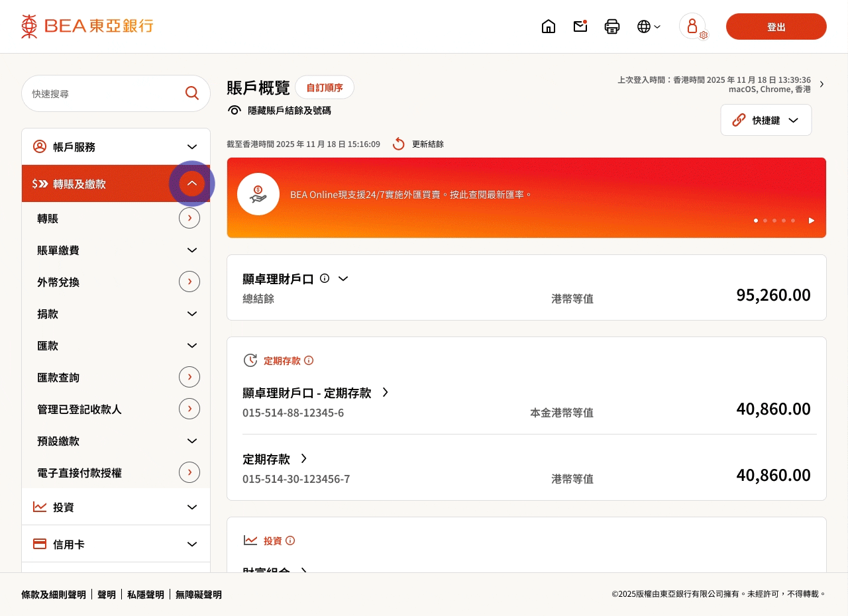
Task: Open the user profile settings icon
Action: 693,26
